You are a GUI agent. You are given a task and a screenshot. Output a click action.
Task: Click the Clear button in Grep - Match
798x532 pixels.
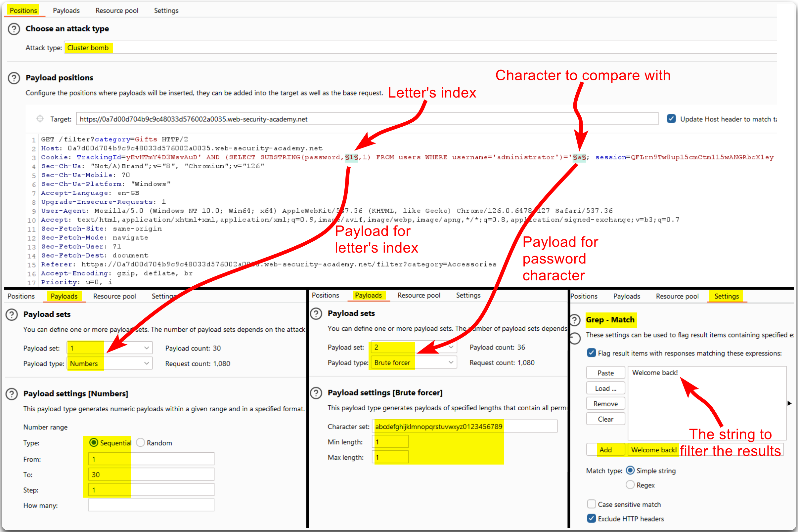[x=605, y=419]
